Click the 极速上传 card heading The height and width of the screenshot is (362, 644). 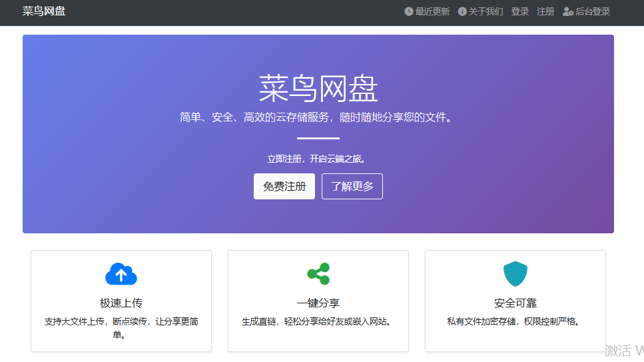121,303
